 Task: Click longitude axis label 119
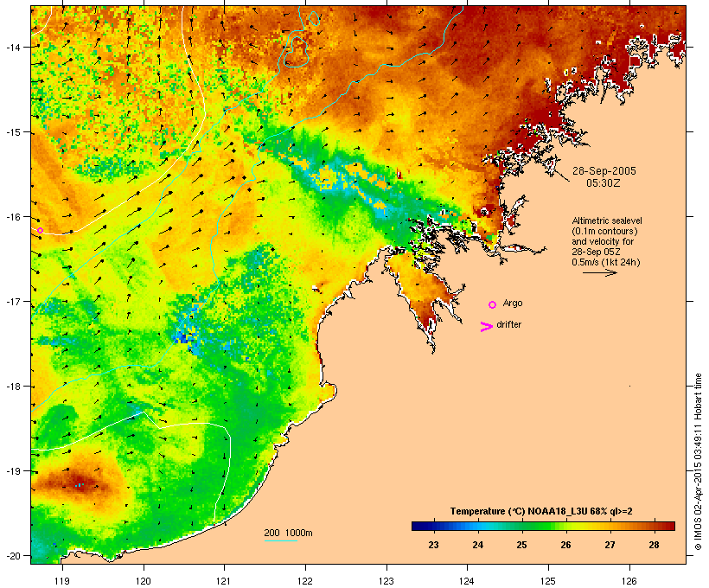pos(62,581)
